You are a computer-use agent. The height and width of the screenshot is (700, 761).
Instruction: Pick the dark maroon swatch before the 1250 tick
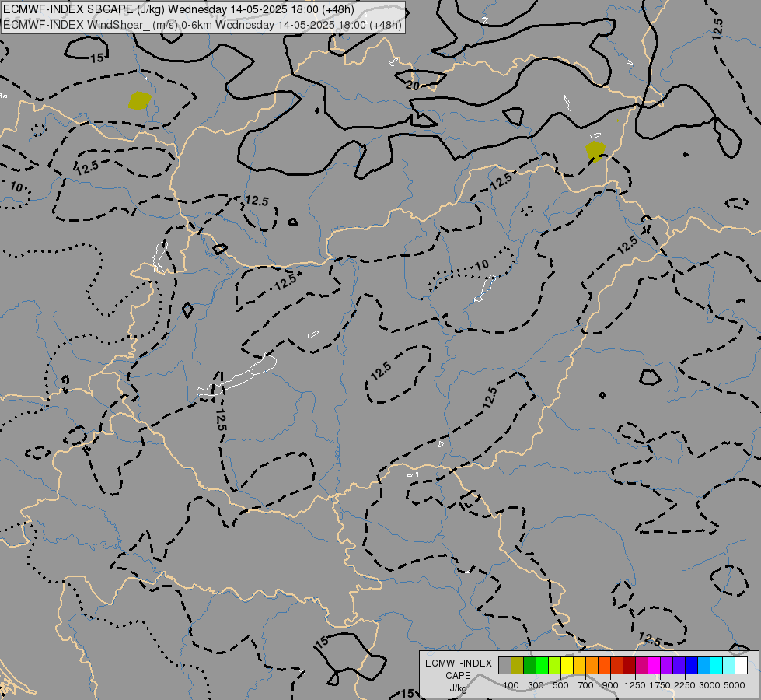coord(630,665)
